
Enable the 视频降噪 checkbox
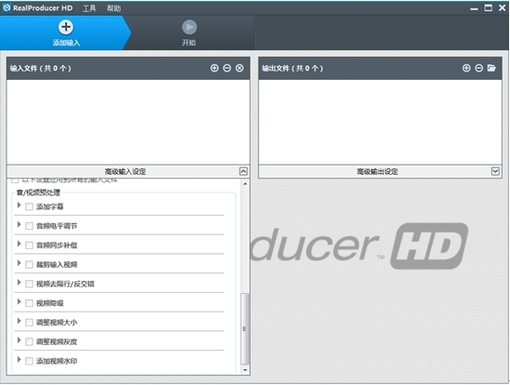click(29, 303)
